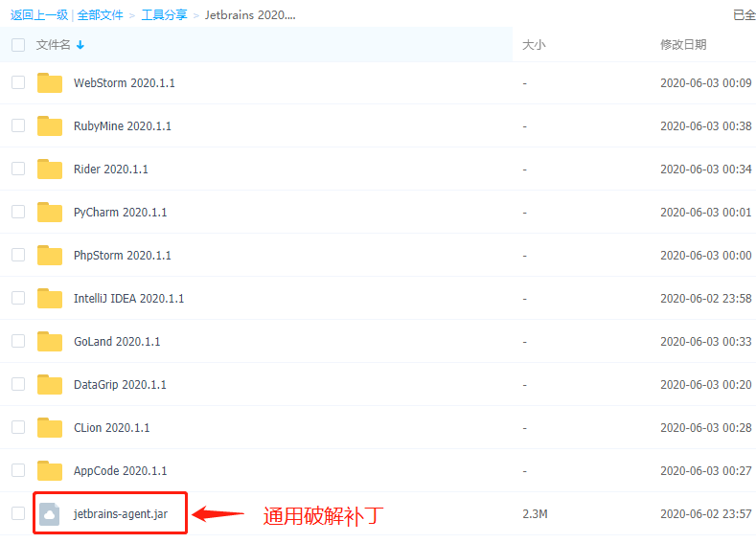The height and width of the screenshot is (543, 756).
Task: Open the Rider 2020.1.1 folder icon
Action: (50, 170)
